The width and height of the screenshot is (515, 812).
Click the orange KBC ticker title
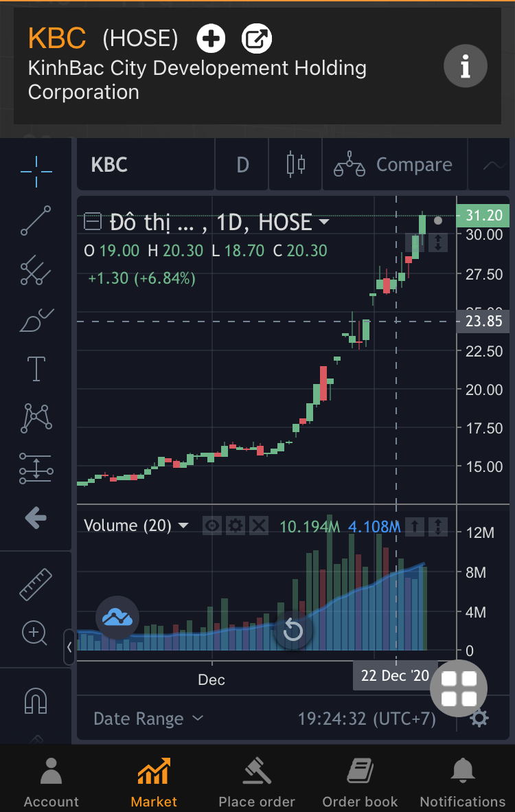click(57, 38)
